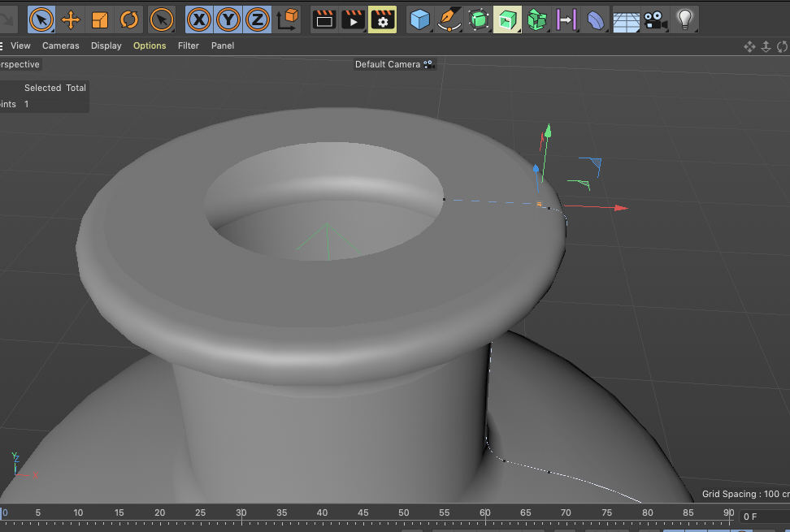Add a Camera object from toolbar

pos(655,19)
